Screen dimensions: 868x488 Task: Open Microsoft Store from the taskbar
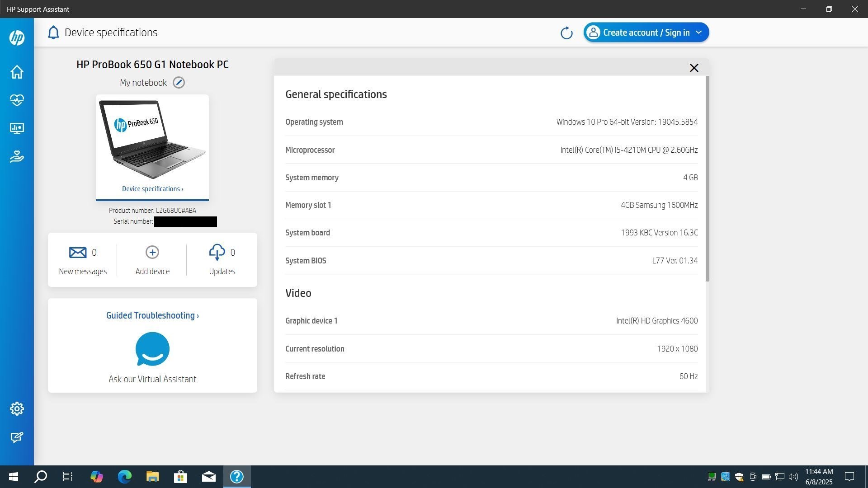click(x=180, y=477)
